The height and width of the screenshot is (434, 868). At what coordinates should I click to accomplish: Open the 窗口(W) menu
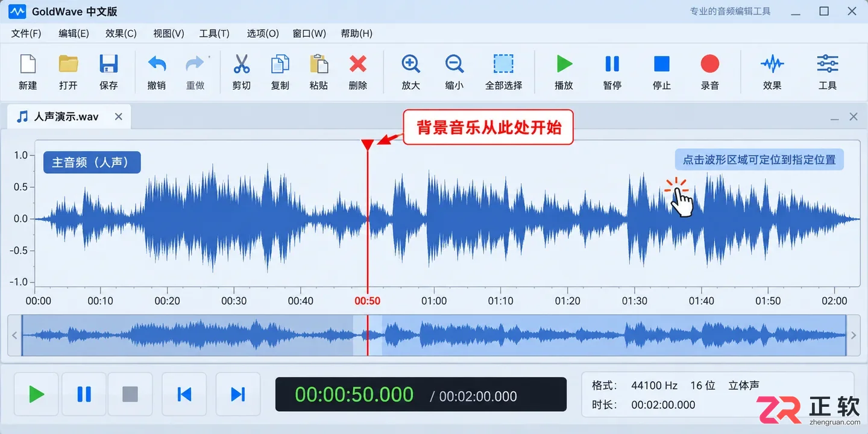[309, 34]
